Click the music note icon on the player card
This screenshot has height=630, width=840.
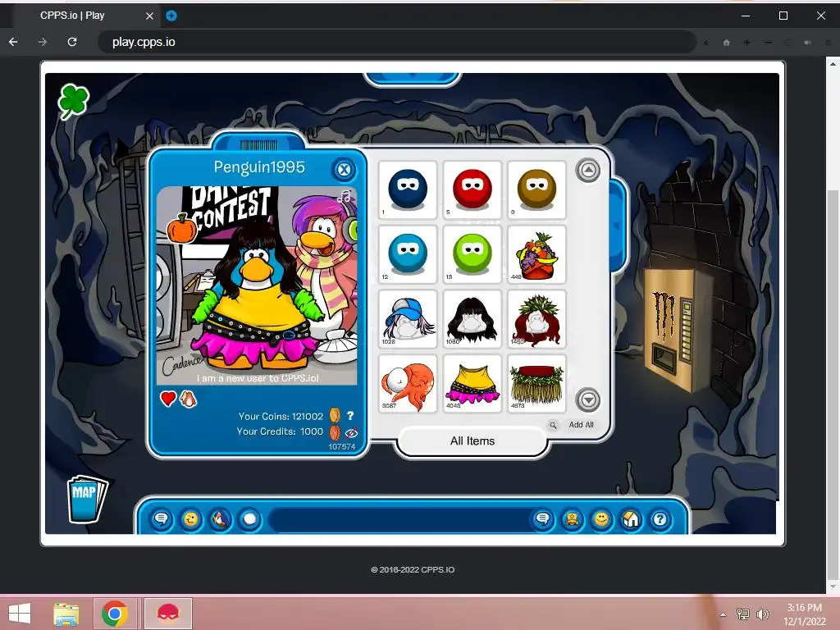(345, 196)
